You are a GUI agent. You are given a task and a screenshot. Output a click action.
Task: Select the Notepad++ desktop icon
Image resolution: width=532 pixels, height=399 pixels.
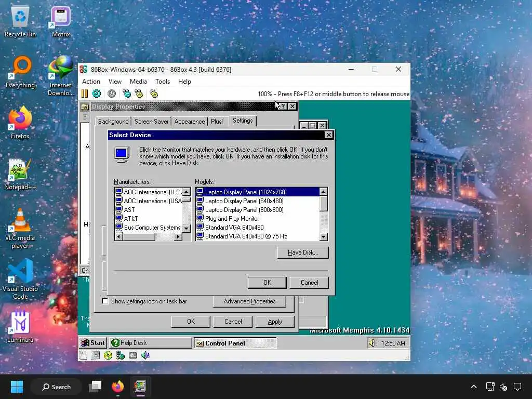[20, 175]
